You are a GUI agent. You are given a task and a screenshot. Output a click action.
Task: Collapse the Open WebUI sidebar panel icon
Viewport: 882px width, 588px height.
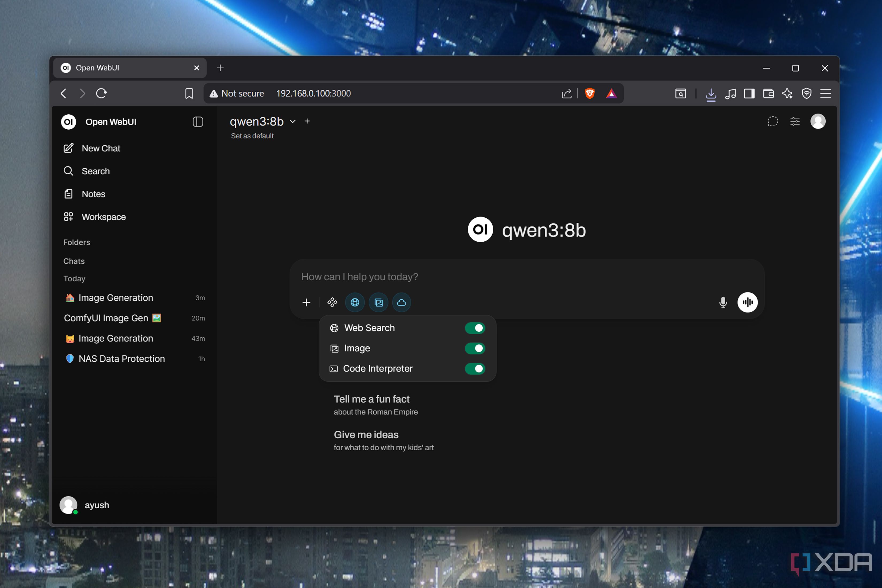(x=198, y=122)
